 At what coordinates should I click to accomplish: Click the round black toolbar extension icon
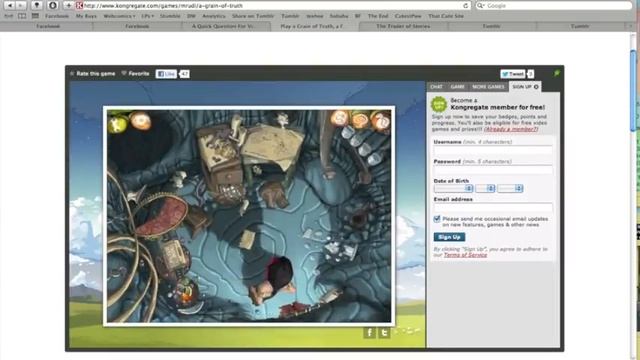click(53, 5)
